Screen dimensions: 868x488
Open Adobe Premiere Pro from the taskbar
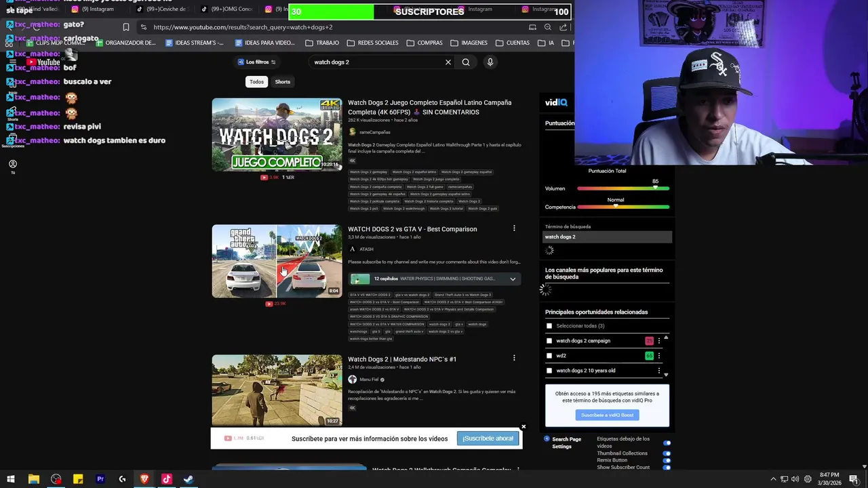[x=100, y=479]
